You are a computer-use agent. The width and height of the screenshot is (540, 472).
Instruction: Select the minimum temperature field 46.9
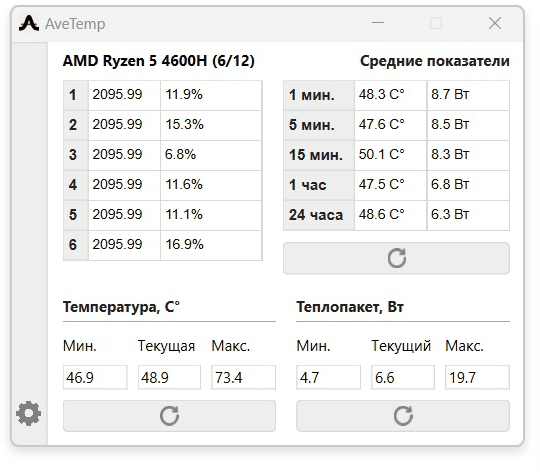pos(95,378)
